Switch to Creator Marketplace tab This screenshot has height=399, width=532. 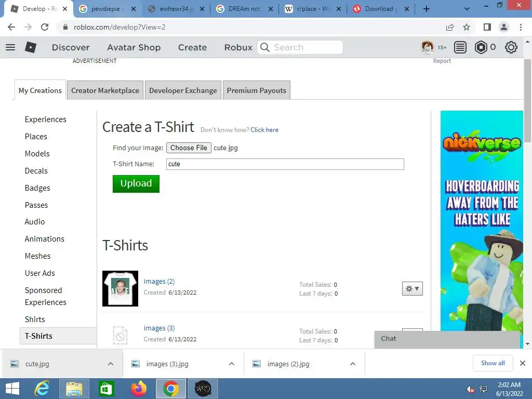[x=105, y=90]
